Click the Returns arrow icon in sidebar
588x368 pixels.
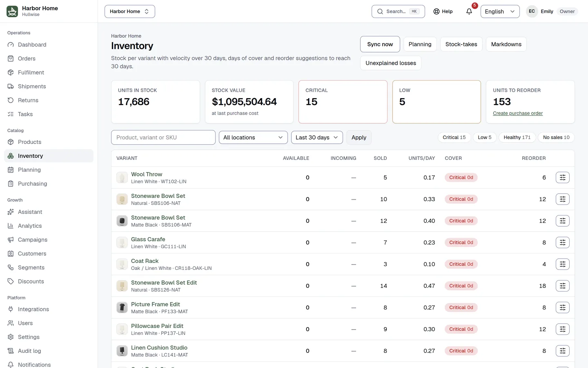click(11, 100)
